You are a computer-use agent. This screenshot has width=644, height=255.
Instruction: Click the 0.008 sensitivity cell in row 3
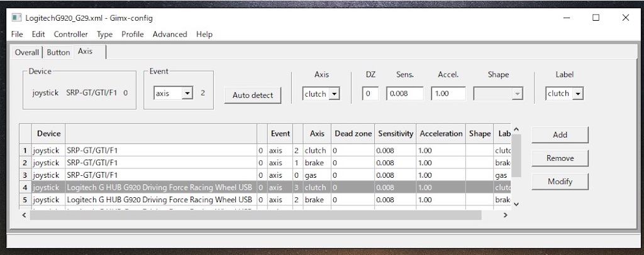click(x=396, y=175)
